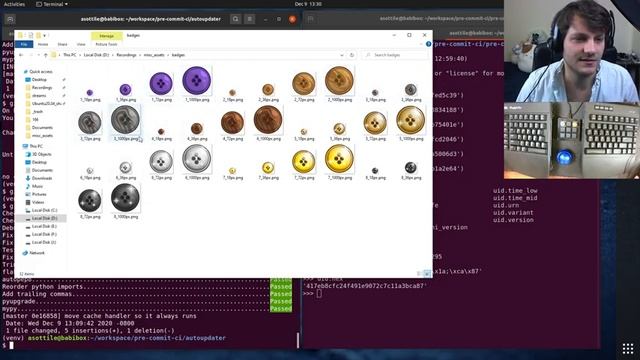Open address bar history dropdown
640x360 pixels.
(342, 55)
